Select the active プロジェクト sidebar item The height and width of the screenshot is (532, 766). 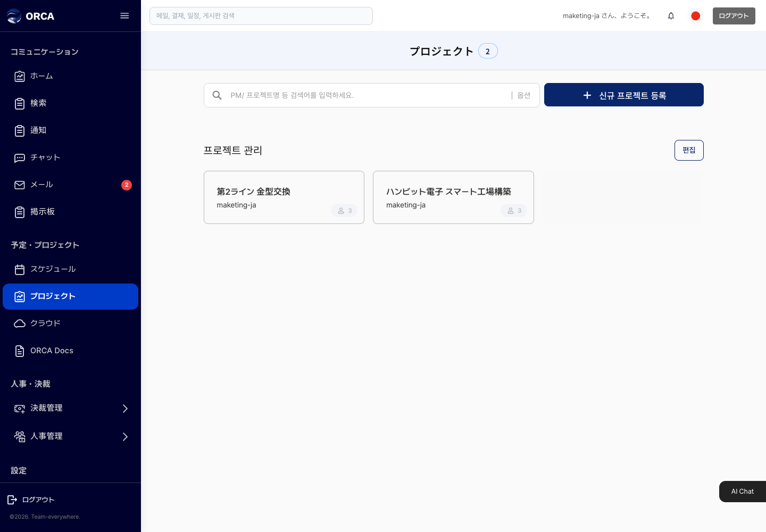coord(70,296)
